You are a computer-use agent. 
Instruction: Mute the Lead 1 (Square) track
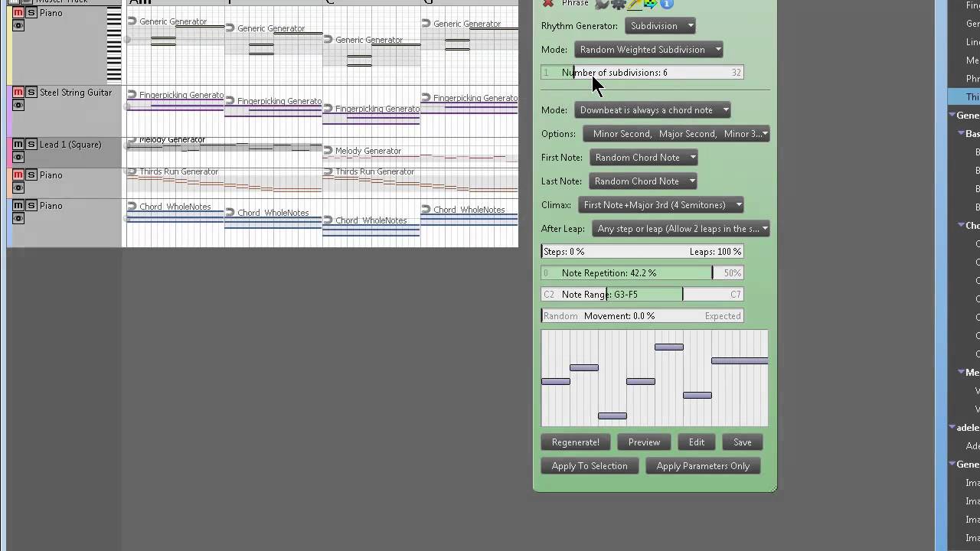coord(18,145)
